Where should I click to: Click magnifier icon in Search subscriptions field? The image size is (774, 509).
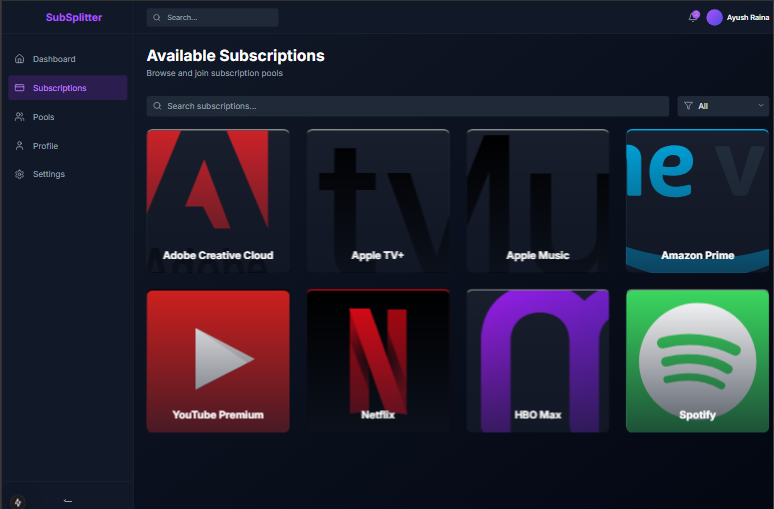click(157, 106)
